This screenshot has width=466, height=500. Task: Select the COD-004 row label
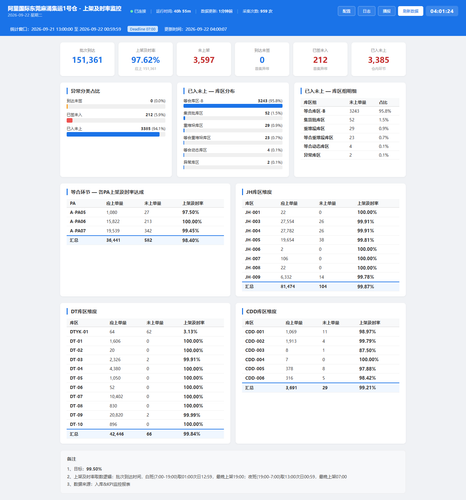coord(255,360)
